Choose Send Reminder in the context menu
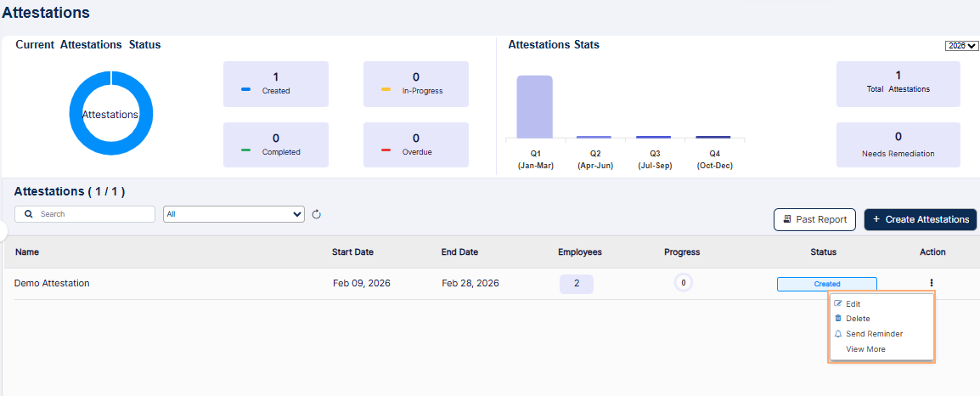 pos(874,334)
